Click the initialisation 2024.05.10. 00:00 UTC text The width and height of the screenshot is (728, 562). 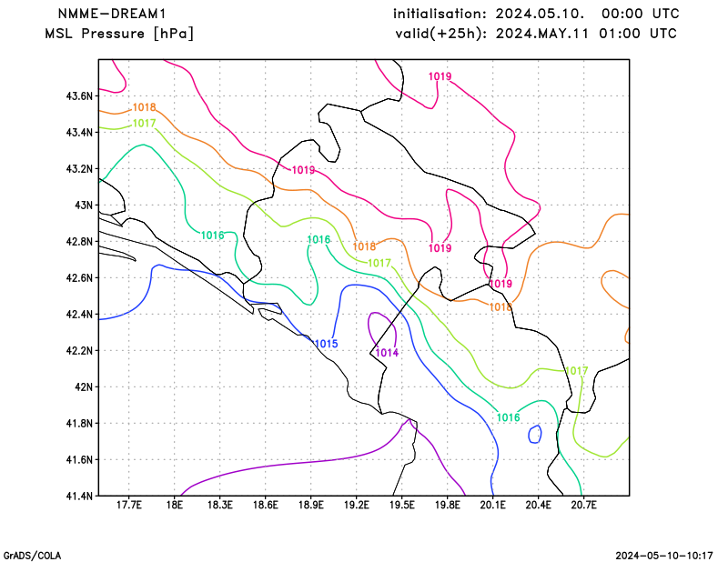(536, 14)
